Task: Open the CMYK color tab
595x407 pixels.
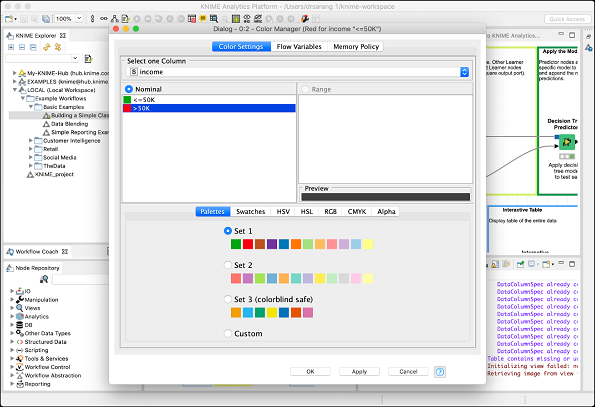Action: tap(357, 212)
